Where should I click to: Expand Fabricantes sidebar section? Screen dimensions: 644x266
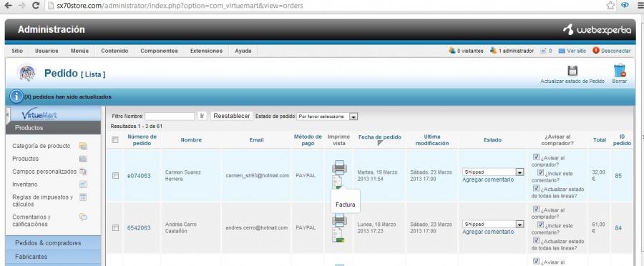point(54,257)
